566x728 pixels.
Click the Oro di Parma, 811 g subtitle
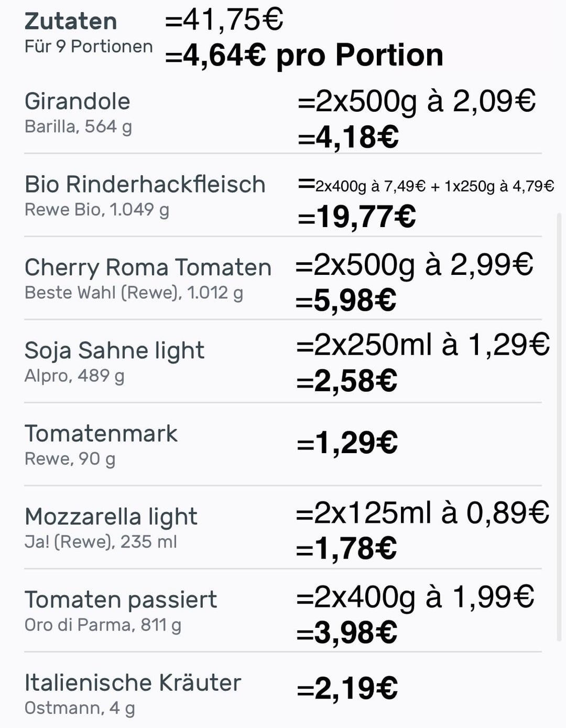click(x=103, y=625)
